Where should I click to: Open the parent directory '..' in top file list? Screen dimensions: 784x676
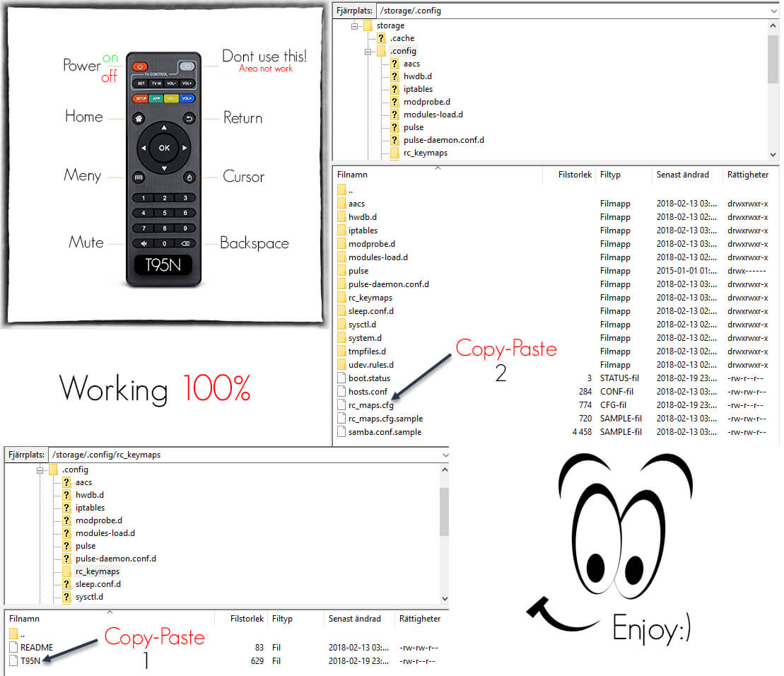(x=351, y=190)
